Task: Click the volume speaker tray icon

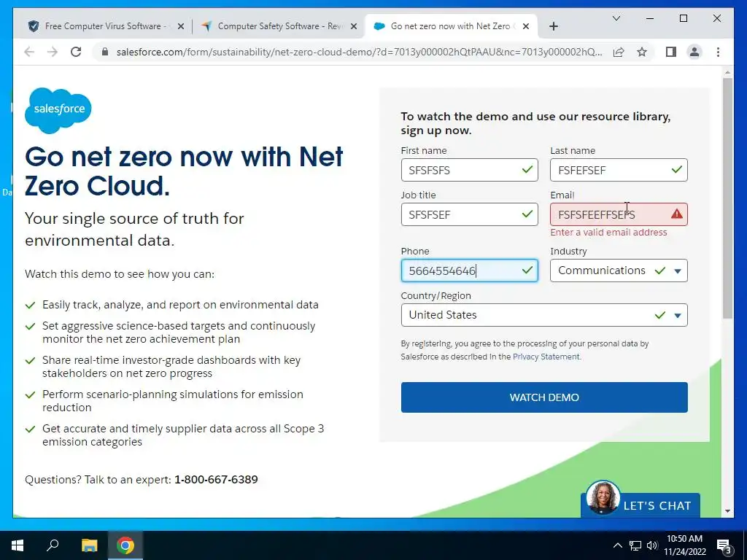Action: 652,545
